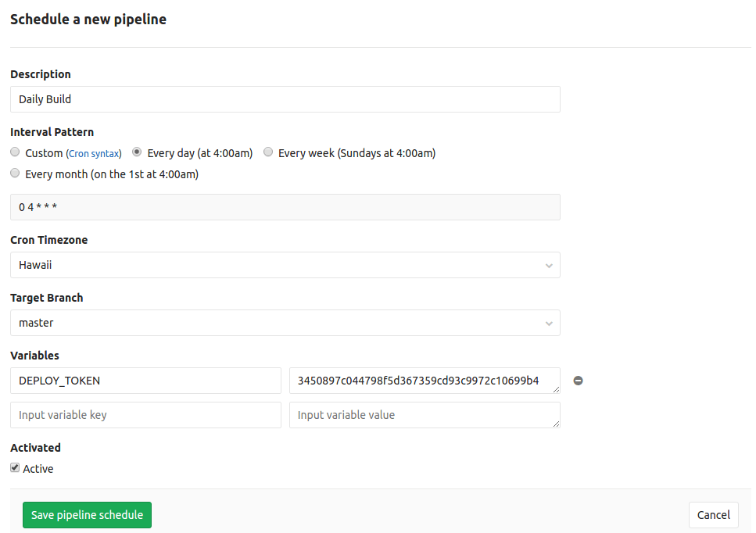Click the Schedule a new pipeline heading
Screen dimensions: 756x533
88,19
